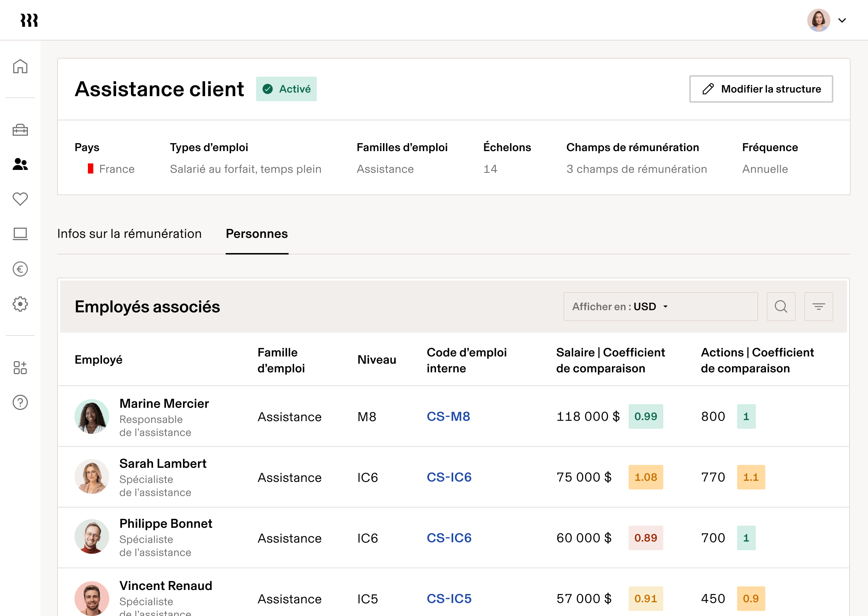
Task: Open the briefcase icon in the sidebar
Action: pyautogui.click(x=20, y=130)
